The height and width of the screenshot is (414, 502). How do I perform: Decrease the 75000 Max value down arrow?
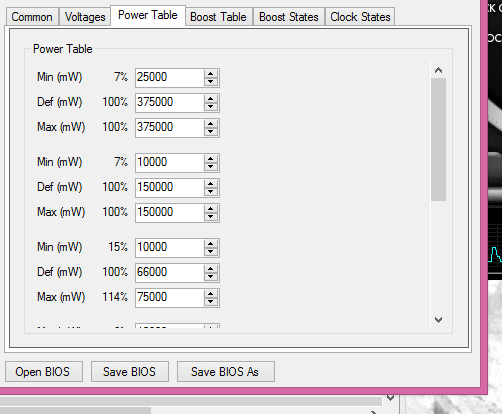click(211, 302)
